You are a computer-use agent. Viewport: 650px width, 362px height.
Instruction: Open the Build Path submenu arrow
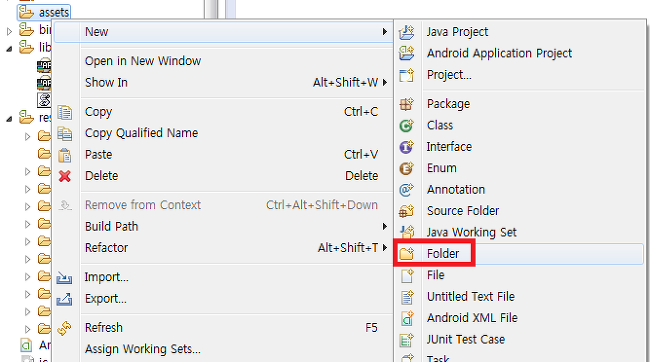[x=385, y=226]
